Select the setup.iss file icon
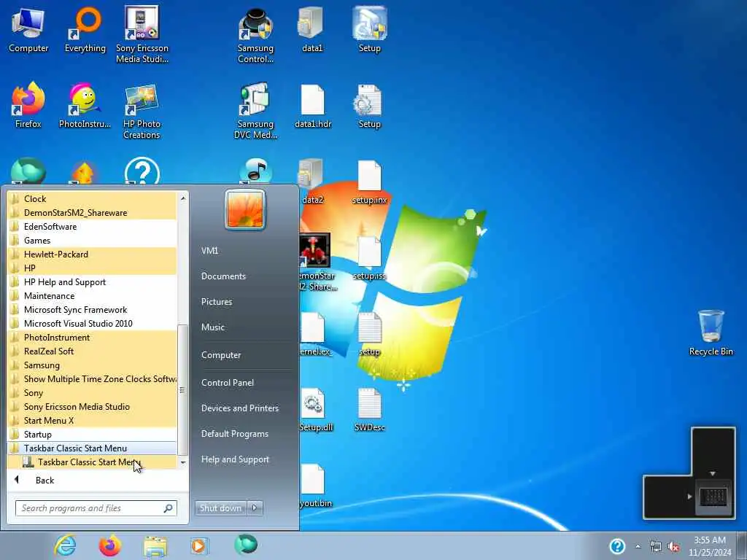The width and height of the screenshot is (747, 560). pyautogui.click(x=369, y=257)
